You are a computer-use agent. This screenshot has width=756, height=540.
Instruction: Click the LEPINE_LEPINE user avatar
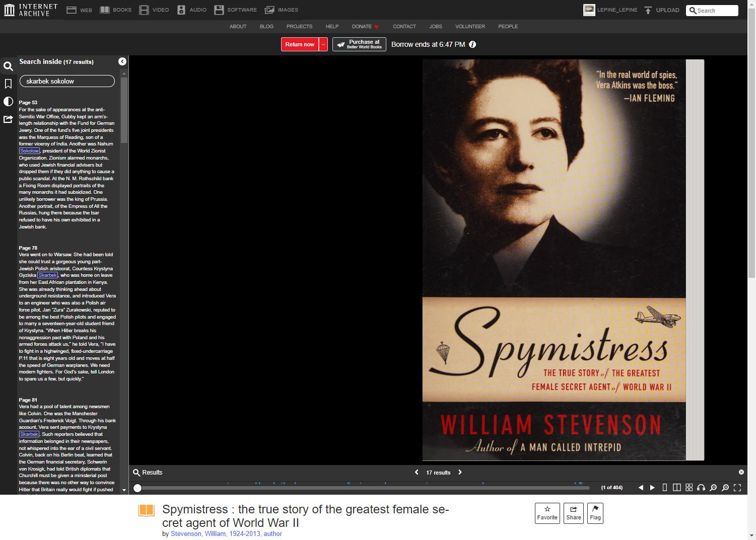(589, 10)
